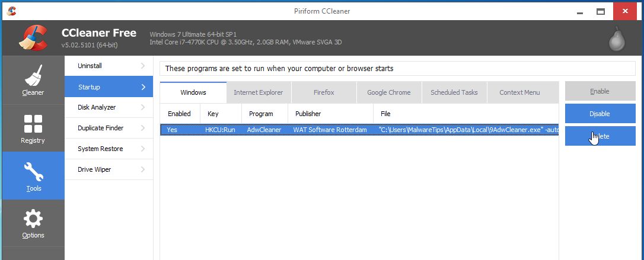Click the CCleaner logo in header
Screen dimensions: 644x260
pos(33,38)
